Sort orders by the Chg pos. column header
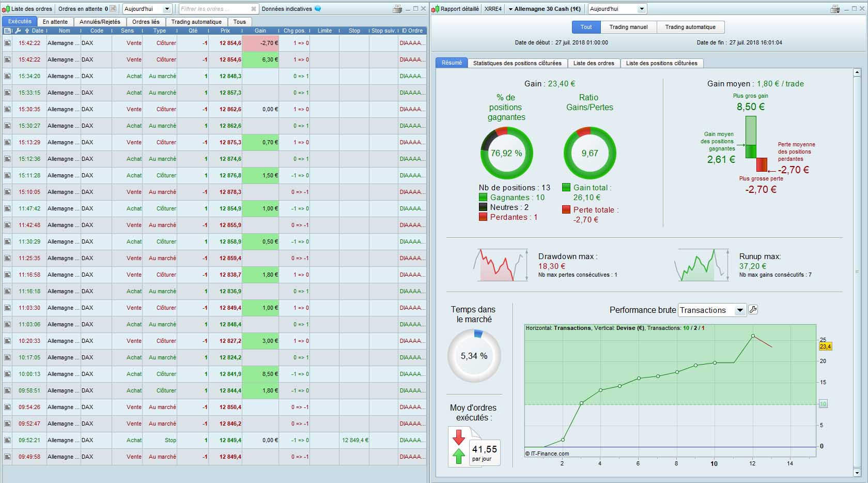 tap(294, 31)
